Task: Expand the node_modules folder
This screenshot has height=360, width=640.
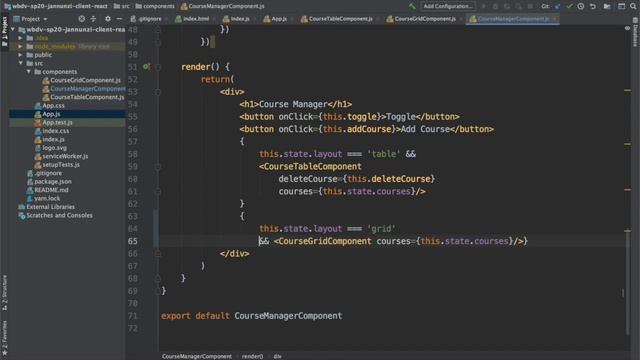Action: coord(20,47)
